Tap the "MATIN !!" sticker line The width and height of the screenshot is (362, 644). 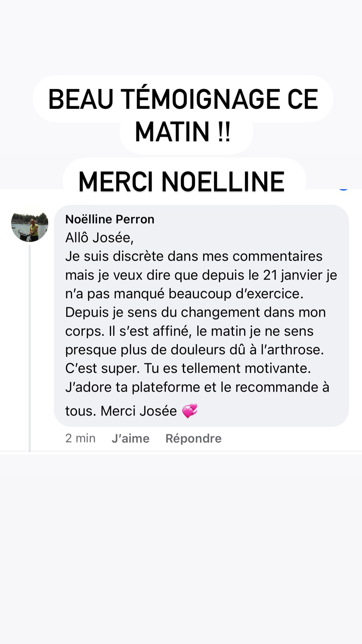tap(183, 132)
